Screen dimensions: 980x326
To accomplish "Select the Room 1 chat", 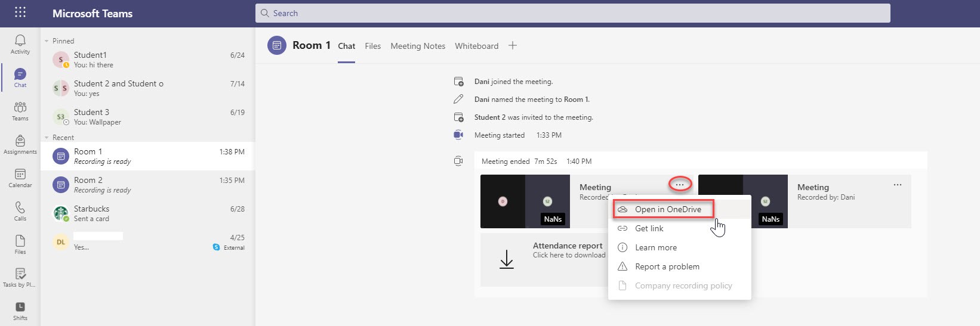I will pyautogui.click(x=147, y=156).
